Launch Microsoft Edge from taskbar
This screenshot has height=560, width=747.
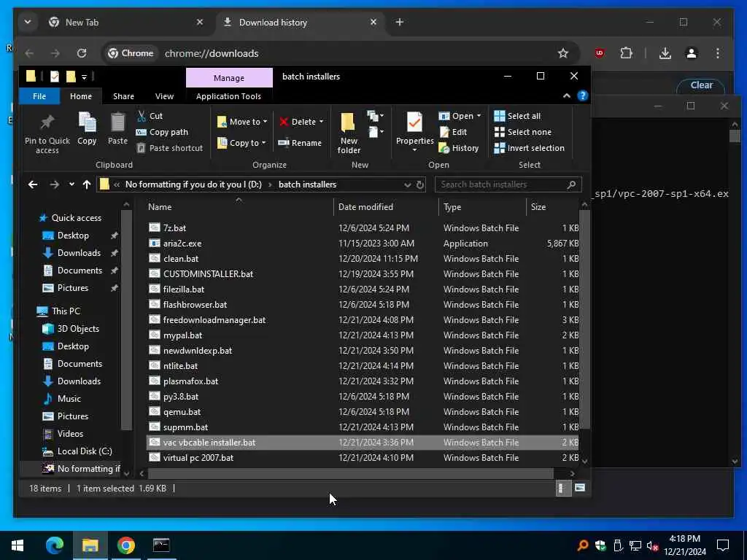pos(54,545)
